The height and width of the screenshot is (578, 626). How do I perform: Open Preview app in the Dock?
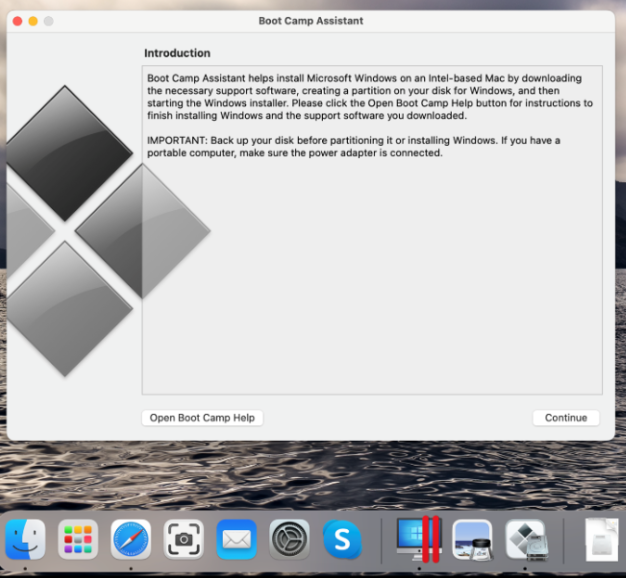coord(472,539)
